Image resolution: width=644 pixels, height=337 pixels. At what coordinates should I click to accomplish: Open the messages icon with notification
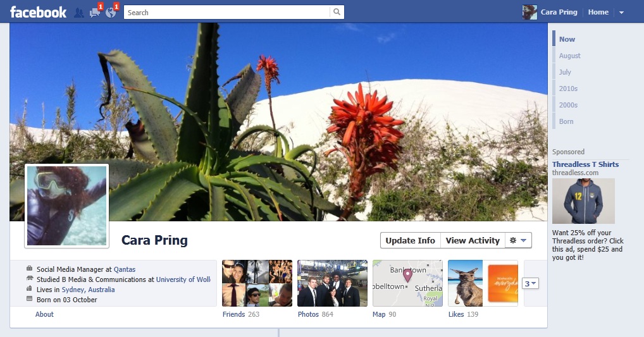point(96,11)
